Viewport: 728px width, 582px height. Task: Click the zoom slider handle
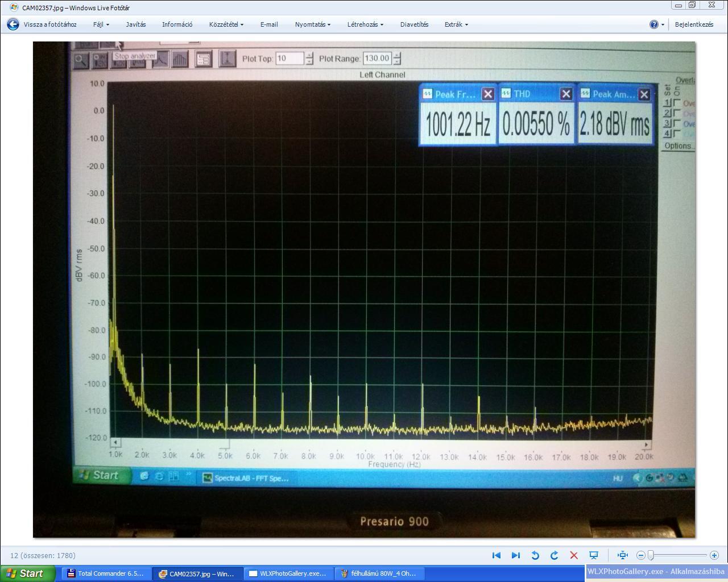click(651, 555)
